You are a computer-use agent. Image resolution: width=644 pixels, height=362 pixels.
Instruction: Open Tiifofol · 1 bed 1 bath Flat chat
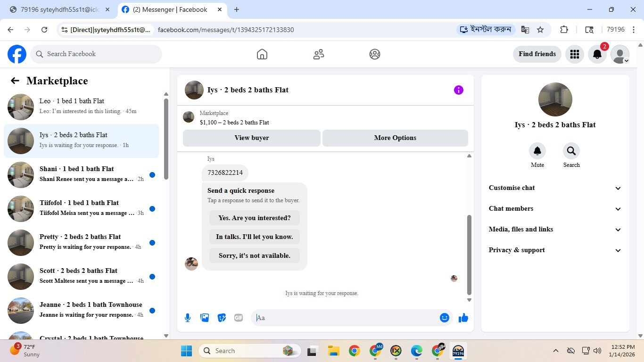[82, 208]
